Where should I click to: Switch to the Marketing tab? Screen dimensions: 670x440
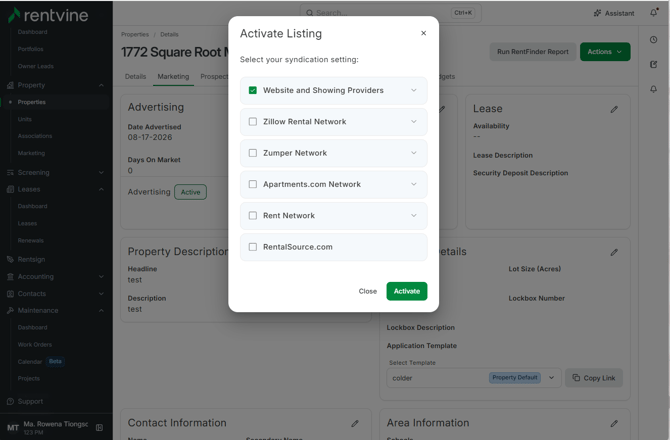(173, 76)
